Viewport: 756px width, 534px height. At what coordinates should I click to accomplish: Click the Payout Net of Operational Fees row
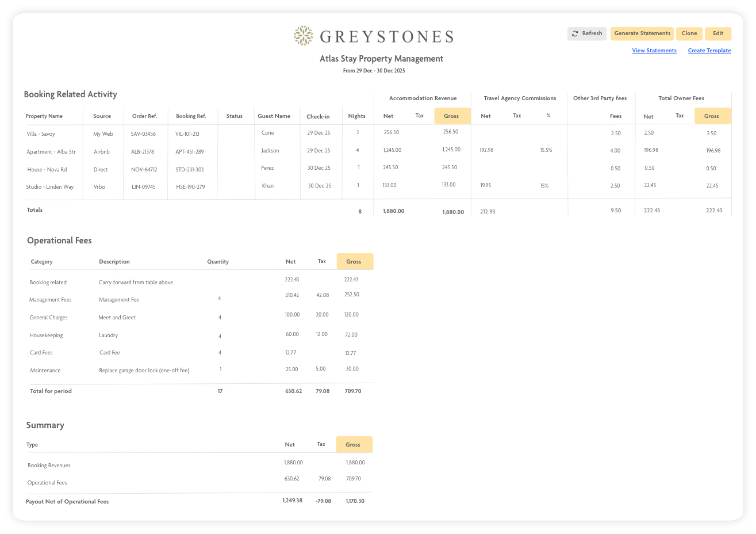tap(67, 501)
